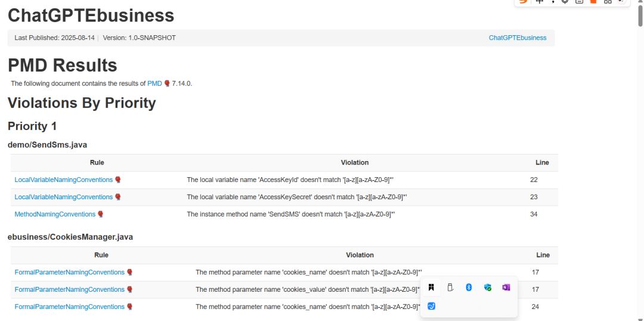Click the safely remove USB hardware icon
The width and height of the screenshot is (644, 321).
(x=450, y=288)
